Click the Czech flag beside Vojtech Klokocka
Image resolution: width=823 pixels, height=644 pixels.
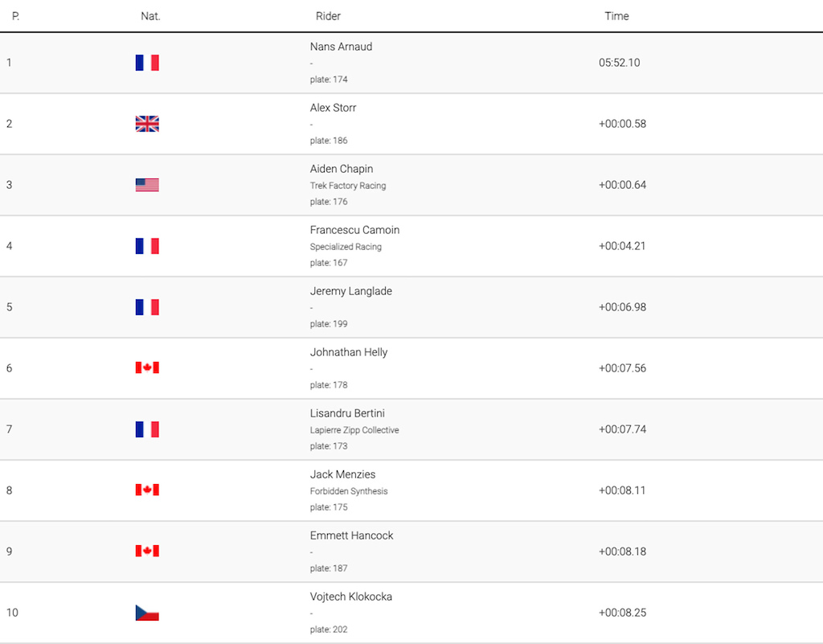click(147, 613)
